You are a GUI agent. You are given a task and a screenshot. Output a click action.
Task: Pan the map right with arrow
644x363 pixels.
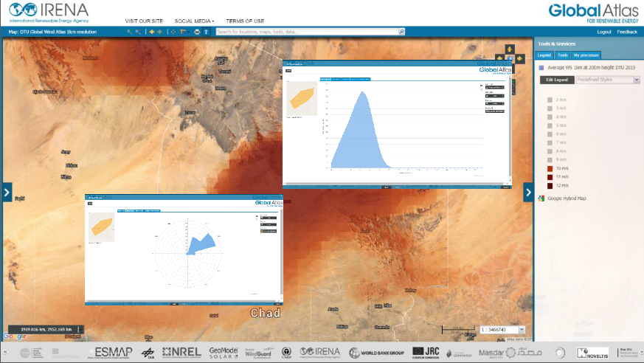pos(520,58)
